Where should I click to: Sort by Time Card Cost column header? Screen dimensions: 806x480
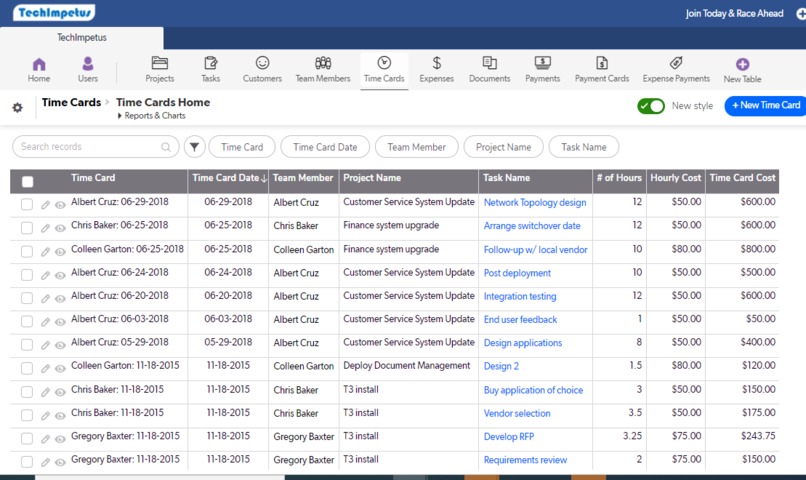(742, 178)
